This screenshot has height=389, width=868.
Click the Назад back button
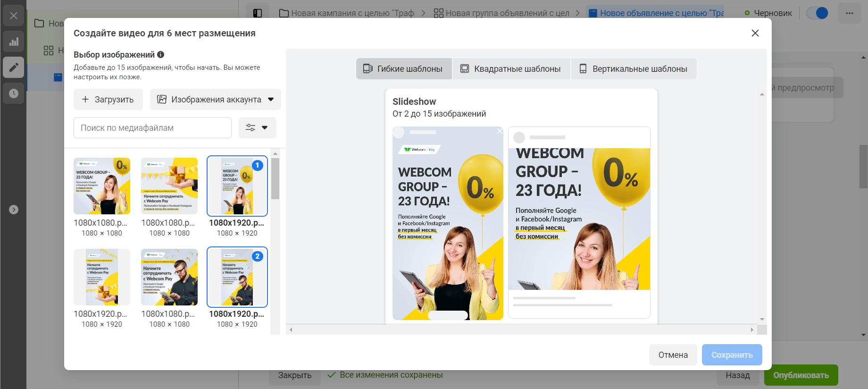pyautogui.click(x=738, y=375)
